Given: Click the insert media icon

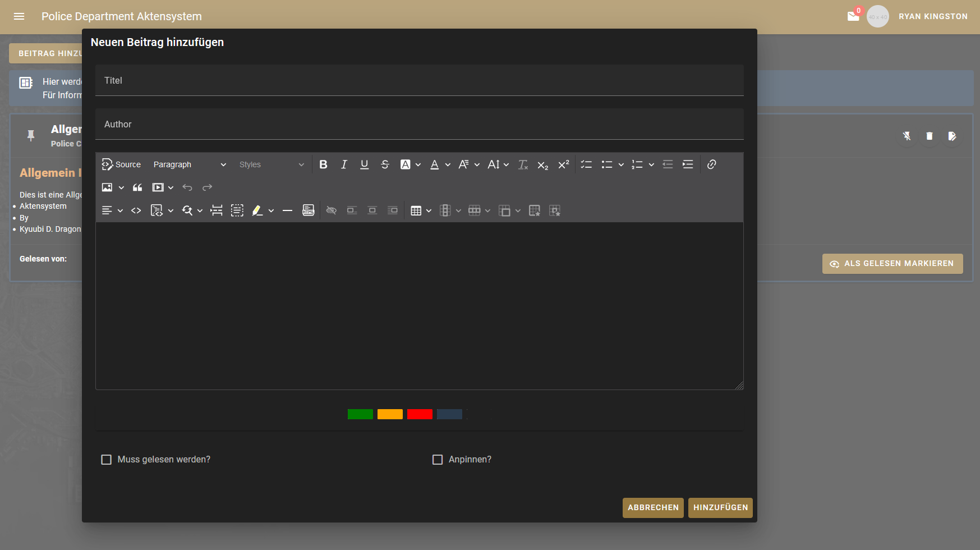Looking at the screenshot, I should pyautogui.click(x=158, y=187).
